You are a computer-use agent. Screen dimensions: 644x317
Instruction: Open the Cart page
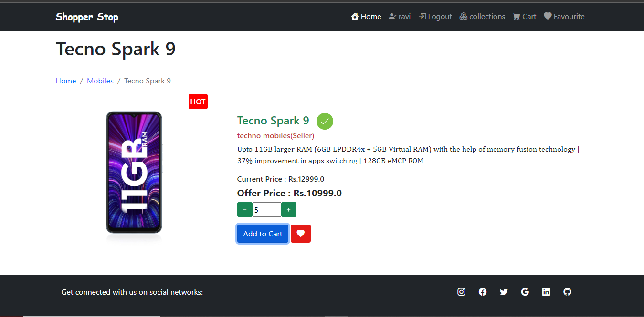[525, 17]
